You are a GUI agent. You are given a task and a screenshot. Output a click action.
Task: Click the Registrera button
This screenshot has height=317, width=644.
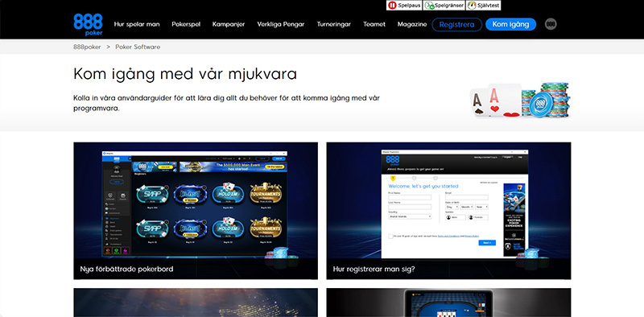[456, 25]
